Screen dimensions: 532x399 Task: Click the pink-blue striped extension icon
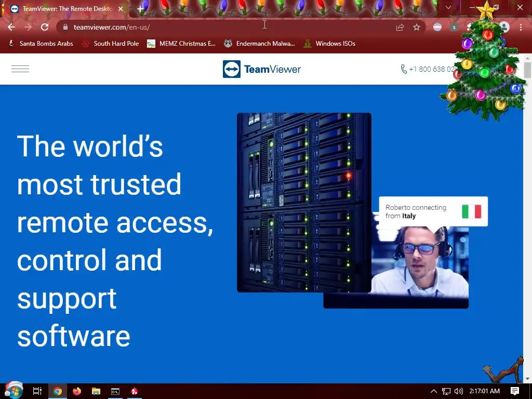437,27
